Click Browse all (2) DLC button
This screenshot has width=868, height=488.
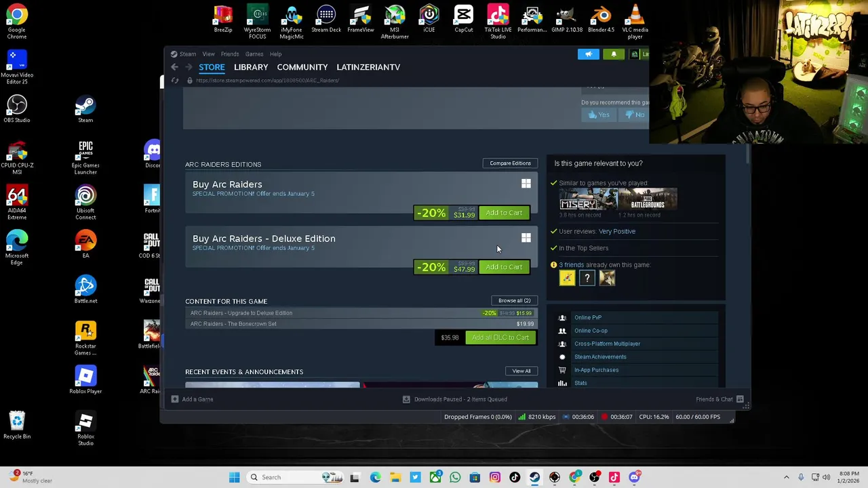click(x=514, y=301)
